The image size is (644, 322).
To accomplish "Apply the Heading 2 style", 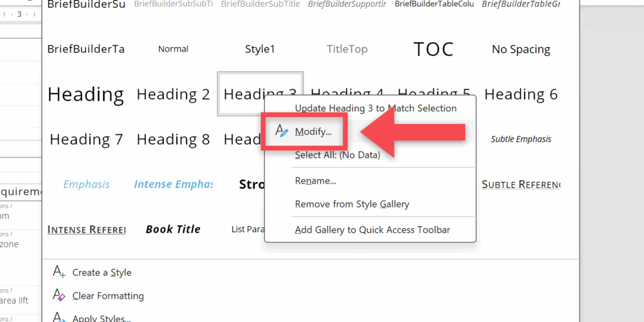I will pyautogui.click(x=173, y=94).
